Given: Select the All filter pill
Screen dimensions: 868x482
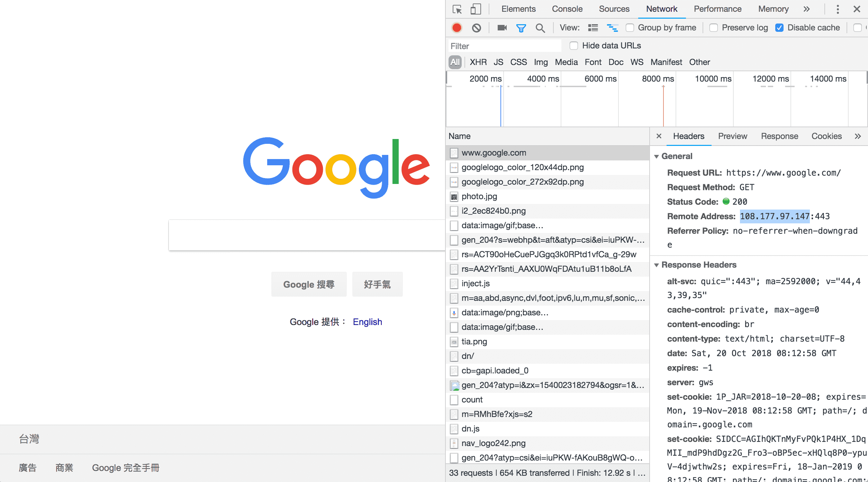Looking at the screenshot, I should (x=455, y=62).
